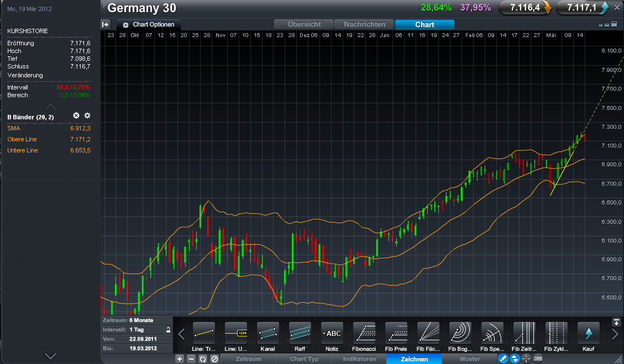Switch to the Nachrichten tab
The height and width of the screenshot is (364, 624).
coord(365,24)
